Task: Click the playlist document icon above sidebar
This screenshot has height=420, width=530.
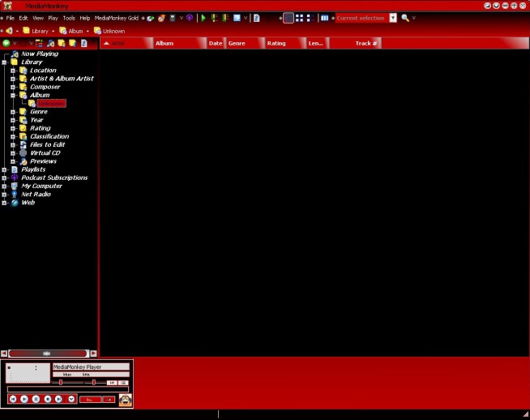Action: (83, 43)
